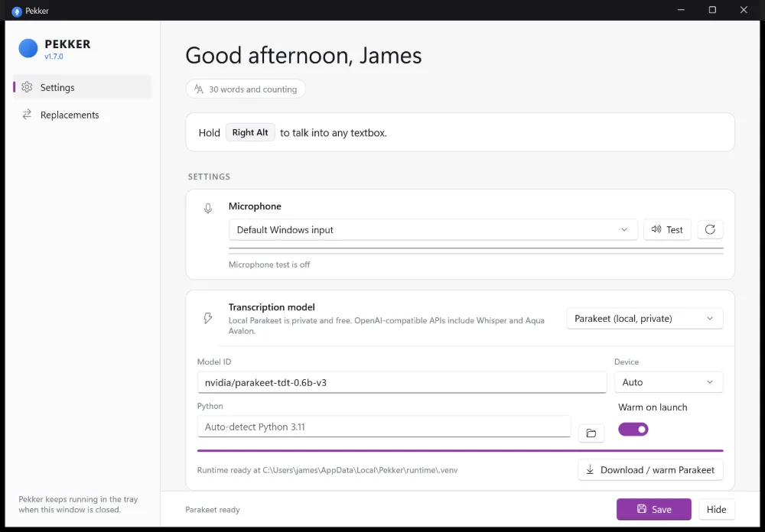This screenshot has height=532, width=765.
Task: Click the Pekker microphone icon in the title bar
Action: pos(17,11)
